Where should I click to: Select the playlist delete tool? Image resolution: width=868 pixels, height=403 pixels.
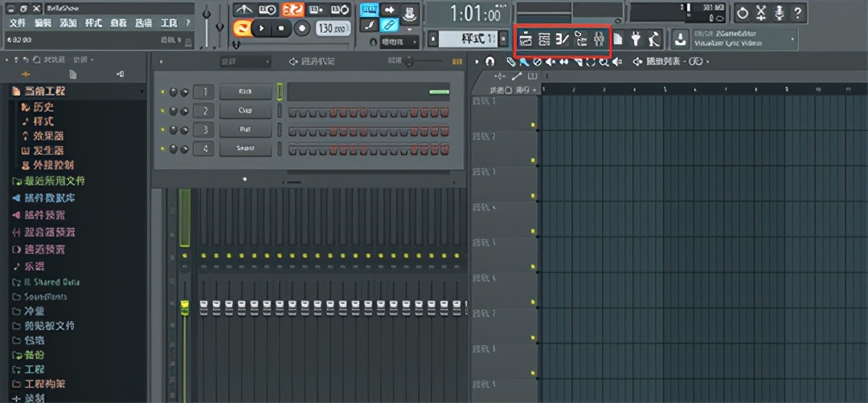536,61
